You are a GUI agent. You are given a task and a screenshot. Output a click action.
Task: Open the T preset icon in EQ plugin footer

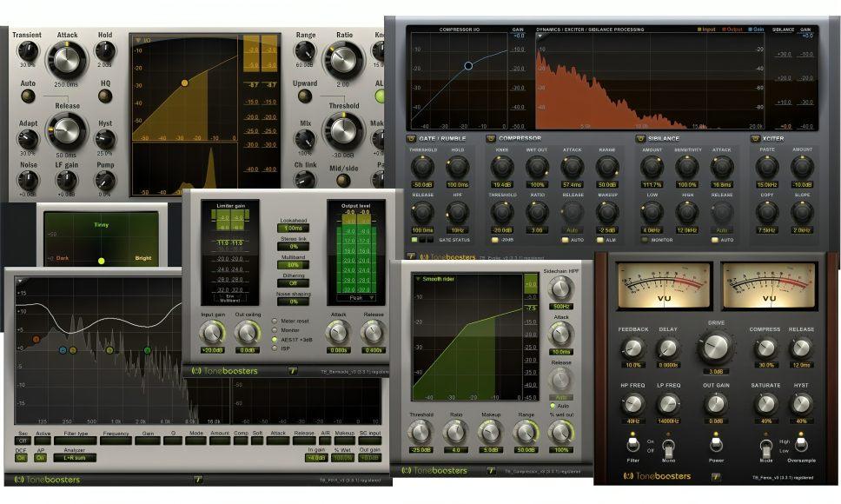point(198,480)
